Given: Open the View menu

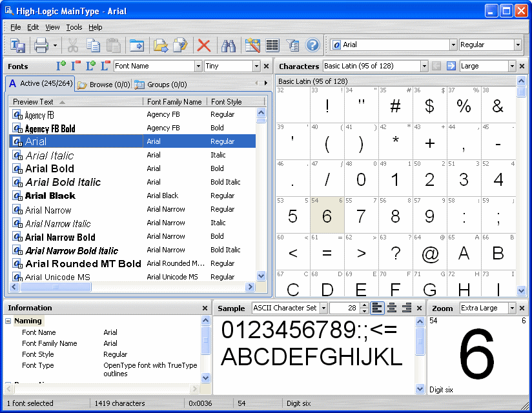Looking at the screenshot, I should 52,27.
